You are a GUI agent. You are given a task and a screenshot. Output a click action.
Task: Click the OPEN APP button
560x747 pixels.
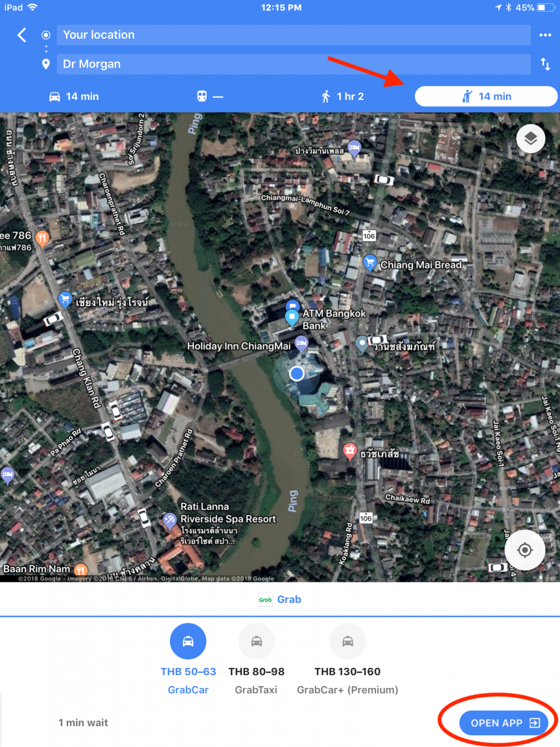coord(505,723)
